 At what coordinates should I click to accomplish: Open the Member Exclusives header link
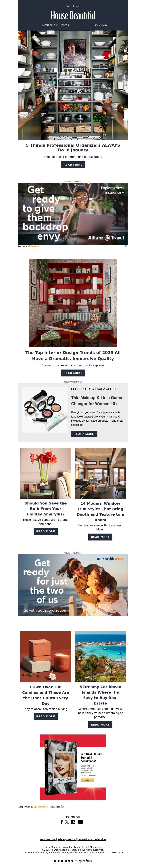pyautogui.click(x=55, y=25)
